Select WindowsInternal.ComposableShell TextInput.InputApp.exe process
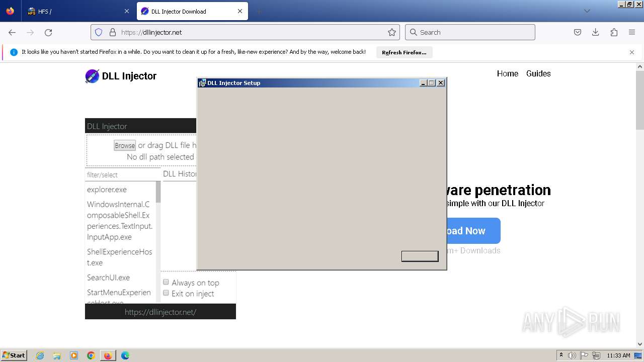The width and height of the screenshot is (644, 362). [120, 221]
